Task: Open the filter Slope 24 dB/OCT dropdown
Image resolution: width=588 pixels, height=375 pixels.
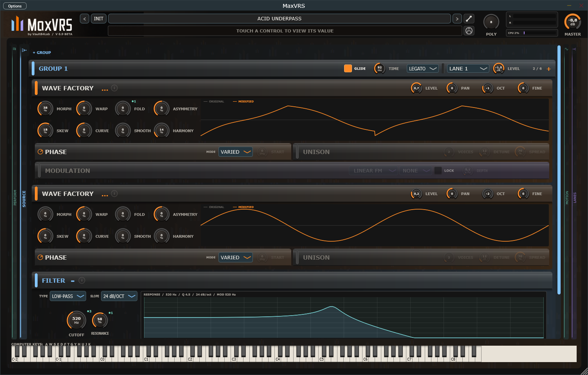Action: click(119, 296)
